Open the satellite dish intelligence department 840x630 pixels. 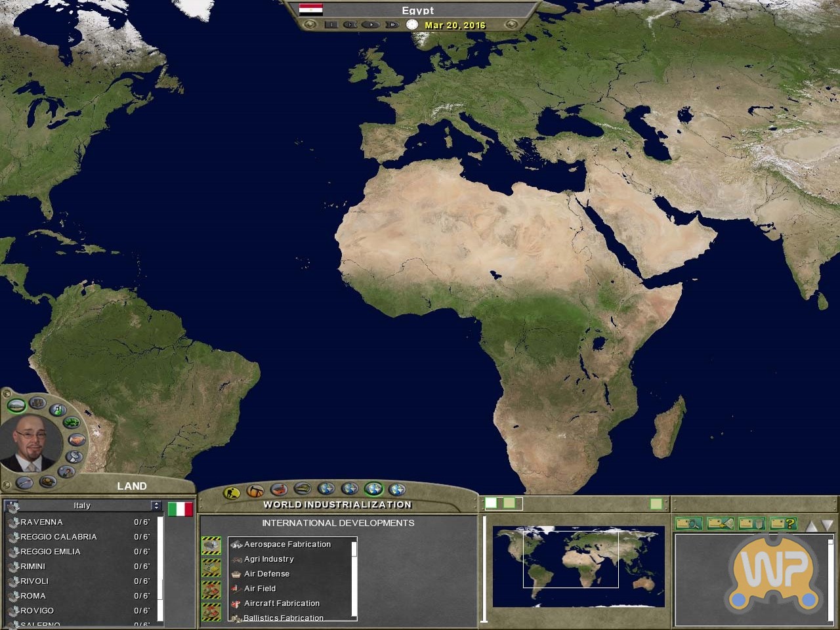coord(75,456)
